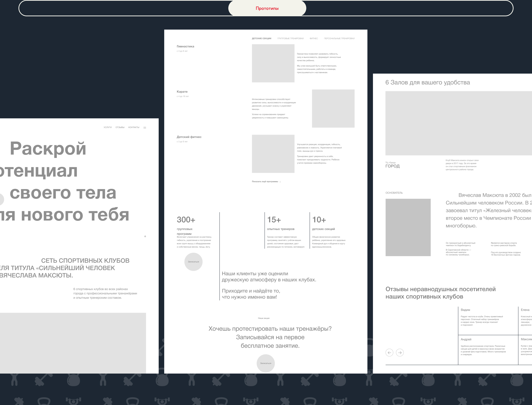
Task: Click the left arrow in reviews carousel
Action: click(x=389, y=352)
